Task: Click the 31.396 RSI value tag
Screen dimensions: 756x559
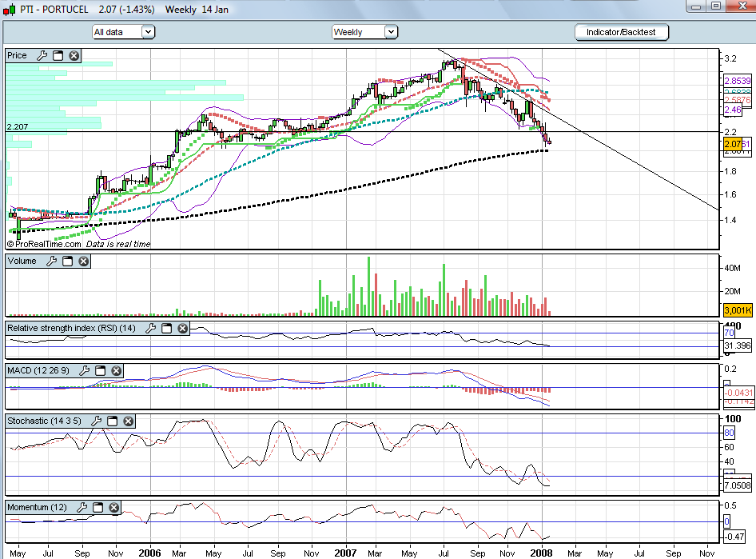Action: [738, 345]
